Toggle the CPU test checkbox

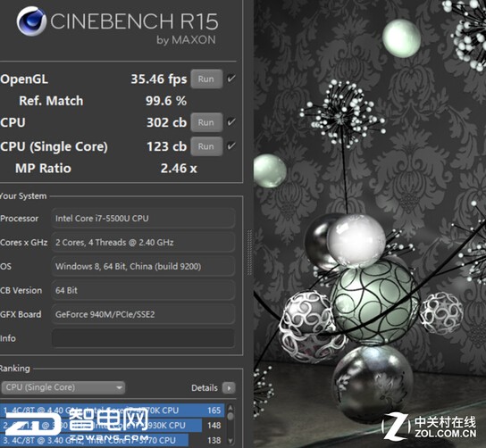point(231,122)
